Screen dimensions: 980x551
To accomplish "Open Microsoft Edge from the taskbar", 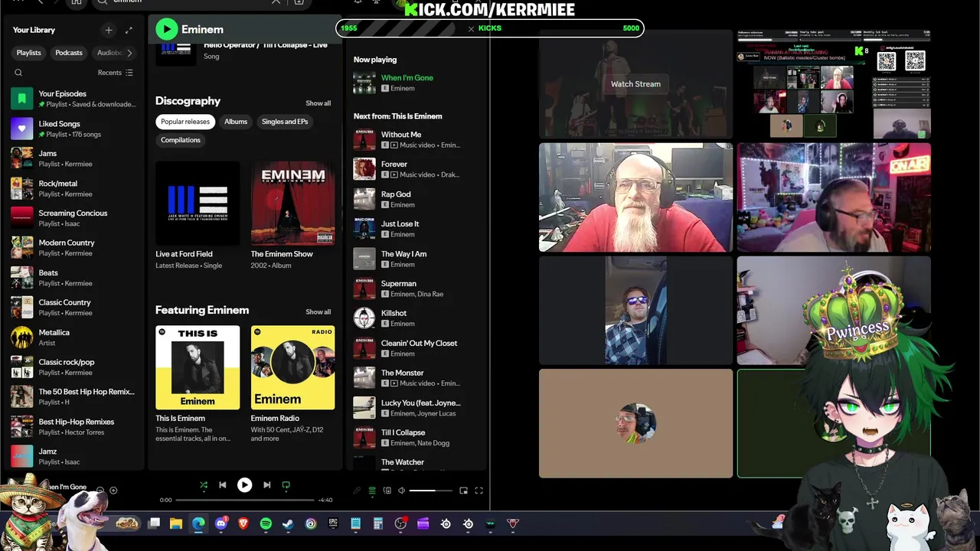I will [x=198, y=523].
